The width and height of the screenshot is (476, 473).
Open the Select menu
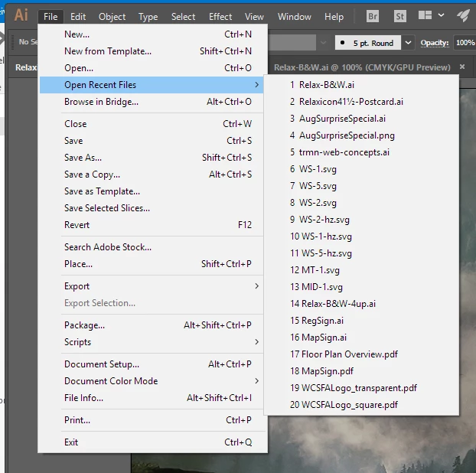183,17
